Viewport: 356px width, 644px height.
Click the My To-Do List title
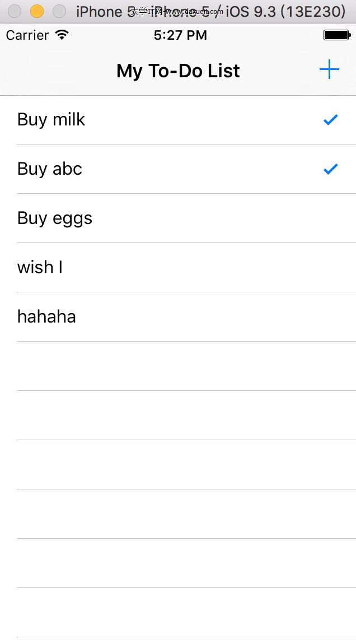point(178,71)
